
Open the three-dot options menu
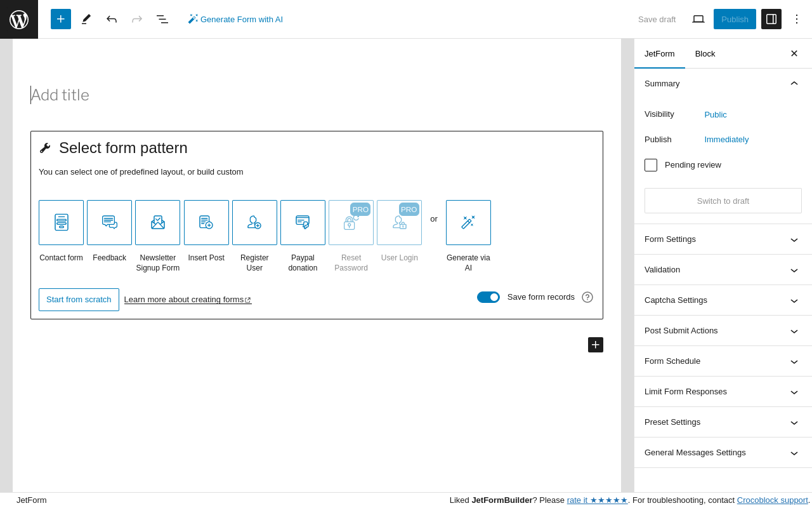tap(797, 19)
